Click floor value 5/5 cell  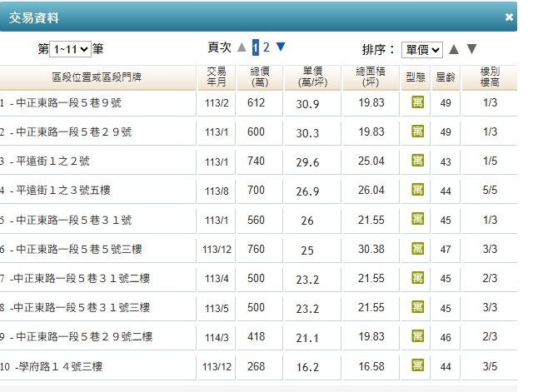coord(490,190)
